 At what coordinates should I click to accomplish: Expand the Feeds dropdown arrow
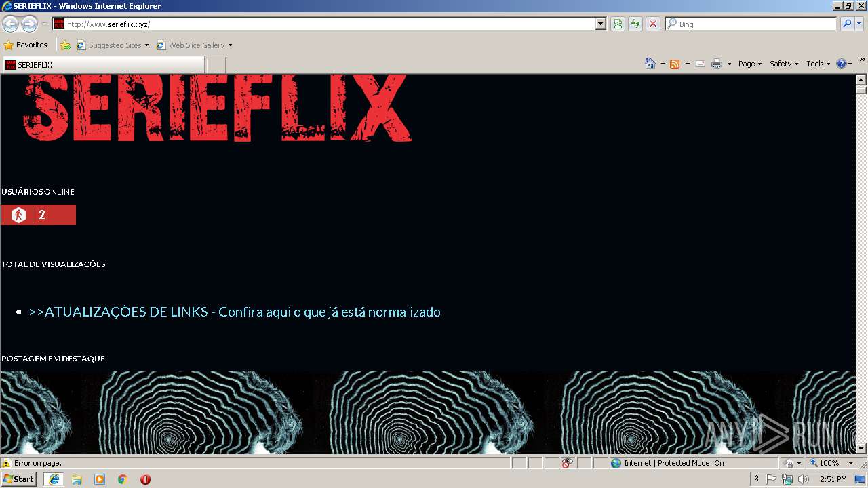[x=688, y=64]
